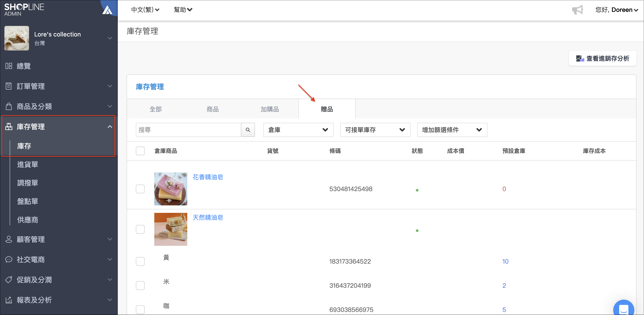The image size is (644, 315).
Task: Open the 中文(繁) language dropdown
Action: tap(145, 10)
